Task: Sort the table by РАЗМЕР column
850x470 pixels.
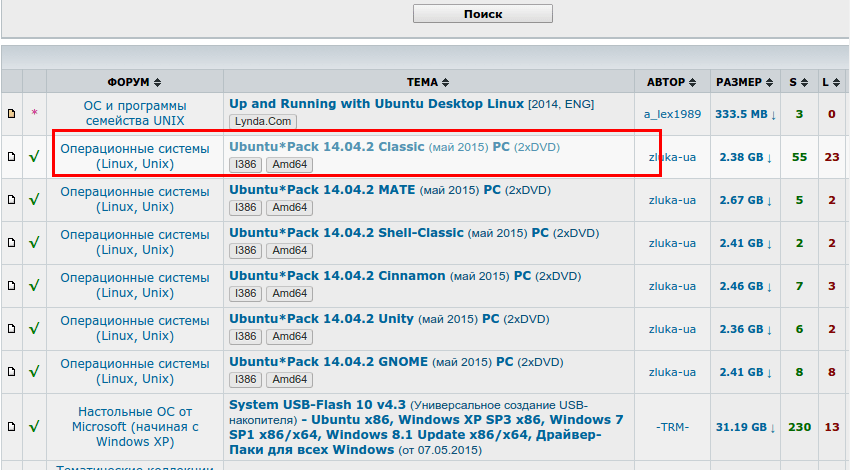Action: click(x=745, y=82)
